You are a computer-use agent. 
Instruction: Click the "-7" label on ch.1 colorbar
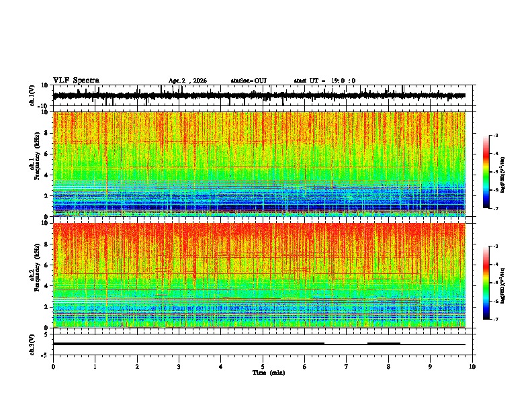[495, 208]
